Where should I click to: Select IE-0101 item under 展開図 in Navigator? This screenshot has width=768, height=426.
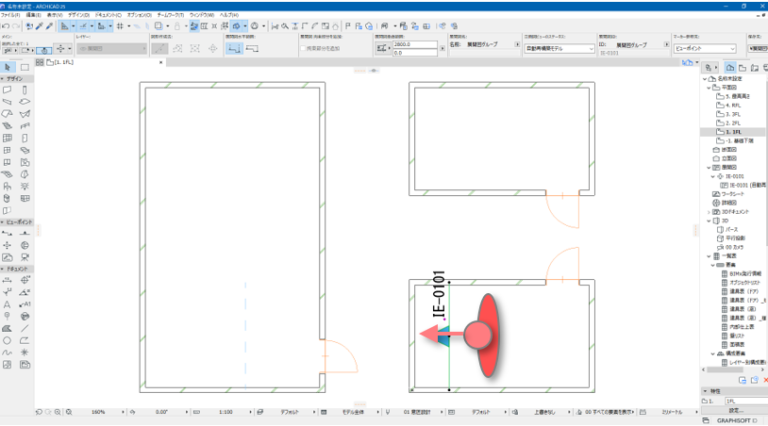click(x=735, y=176)
